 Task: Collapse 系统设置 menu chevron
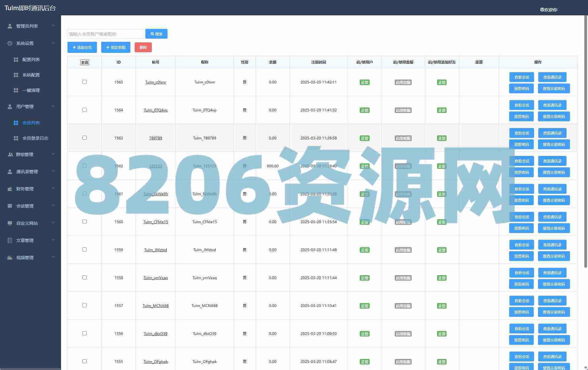[53, 43]
